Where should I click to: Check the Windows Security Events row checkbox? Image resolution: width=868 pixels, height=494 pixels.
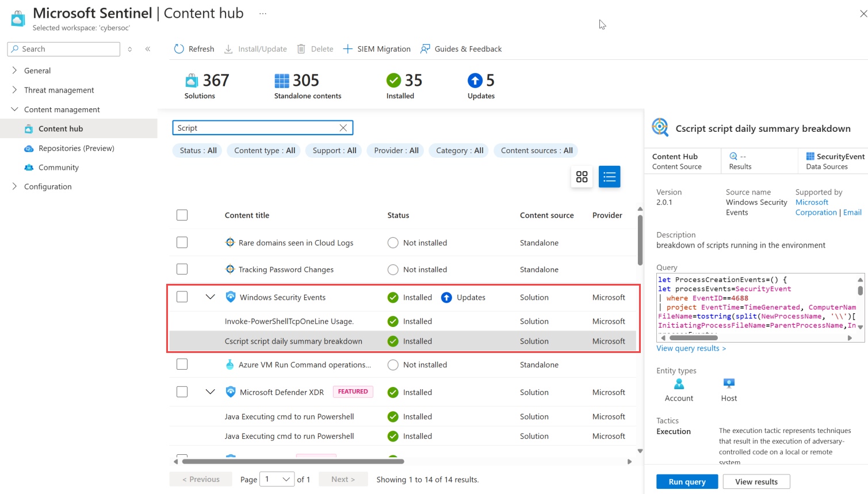(182, 297)
